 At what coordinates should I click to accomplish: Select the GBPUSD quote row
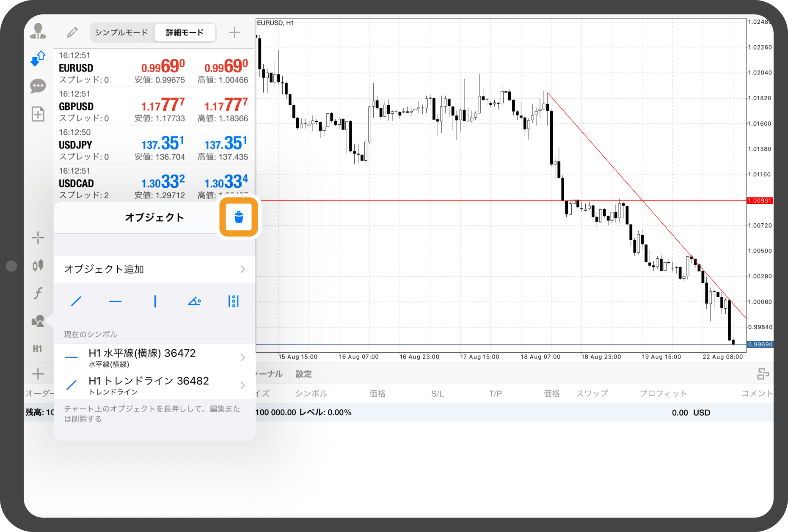(x=154, y=106)
